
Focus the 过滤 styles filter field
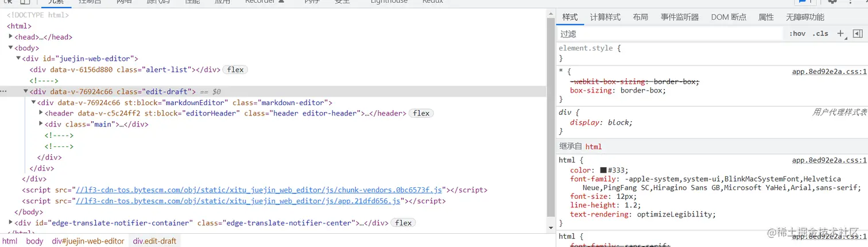(x=671, y=34)
